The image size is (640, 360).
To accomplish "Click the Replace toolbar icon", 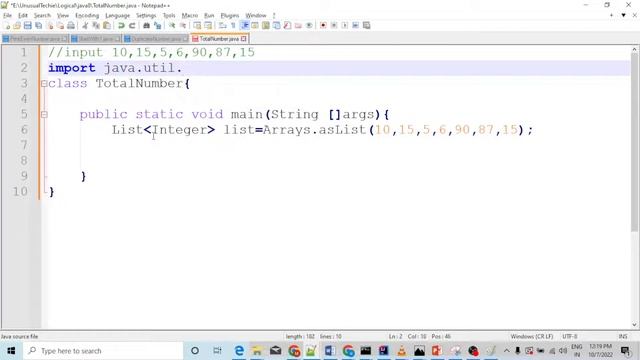I will pos(157,25).
